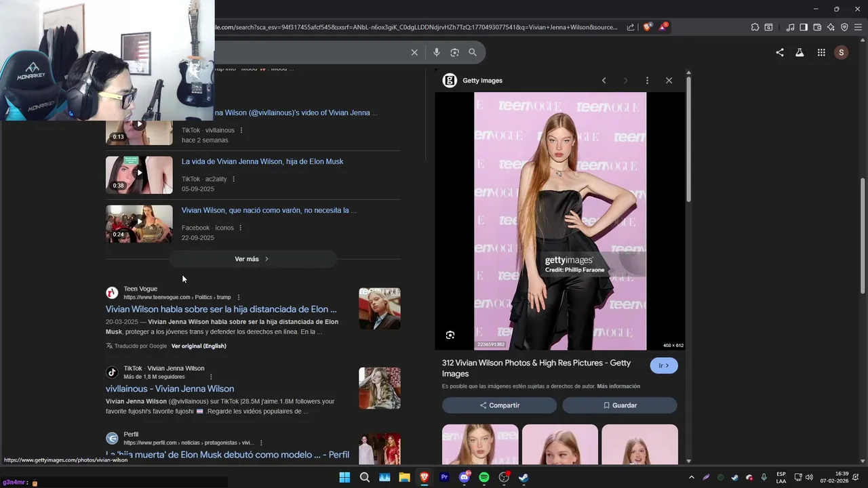Image resolution: width=868 pixels, height=488 pixels.
Task: Go to previous image in preview panel
Action: [x=604, y=80]
